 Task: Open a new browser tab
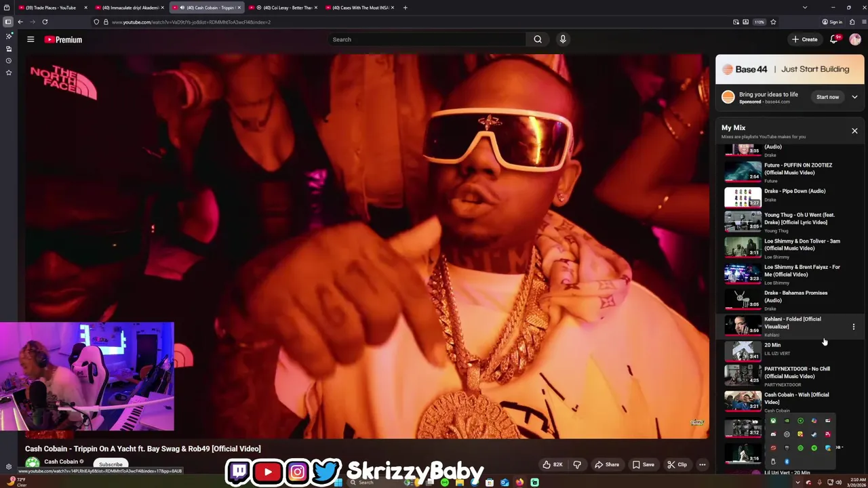(x=405, y=7)
